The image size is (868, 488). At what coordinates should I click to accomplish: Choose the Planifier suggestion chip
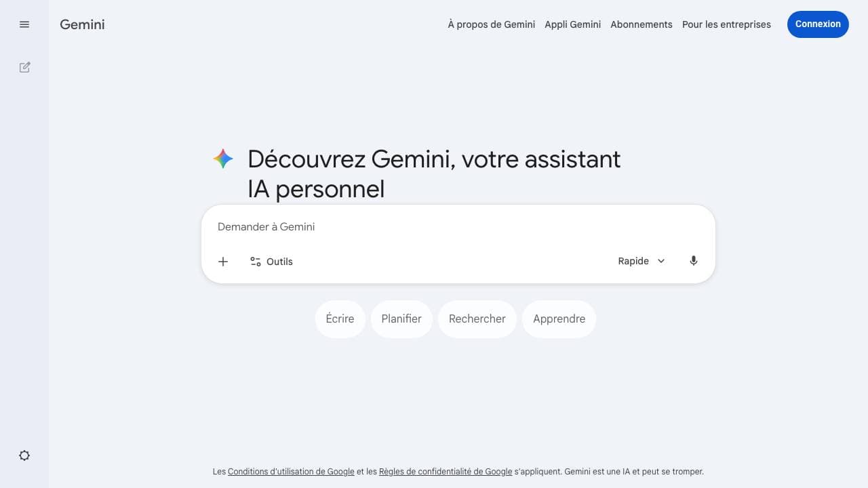coord(401,319)
